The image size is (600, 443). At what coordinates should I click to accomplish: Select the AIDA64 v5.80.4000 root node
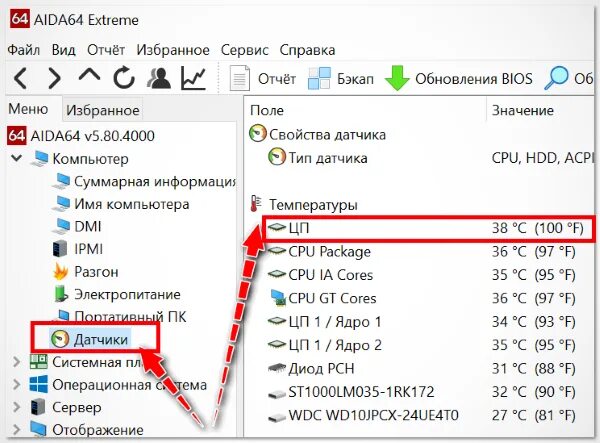point(92,135)
